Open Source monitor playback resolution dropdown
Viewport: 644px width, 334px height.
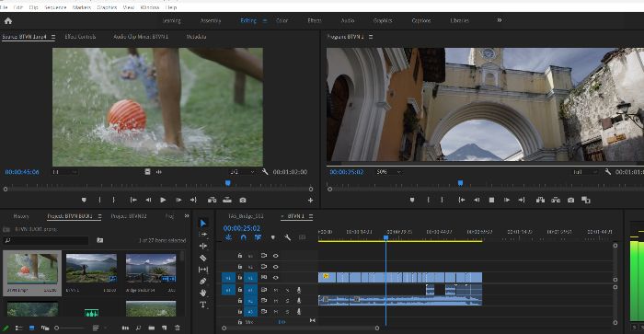click(x=242, y=172)
